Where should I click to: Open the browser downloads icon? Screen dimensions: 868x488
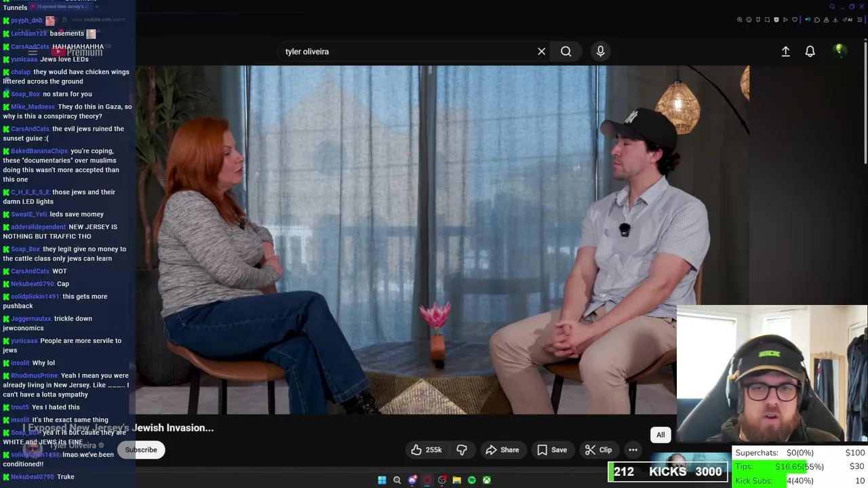(x=835, y=20)
